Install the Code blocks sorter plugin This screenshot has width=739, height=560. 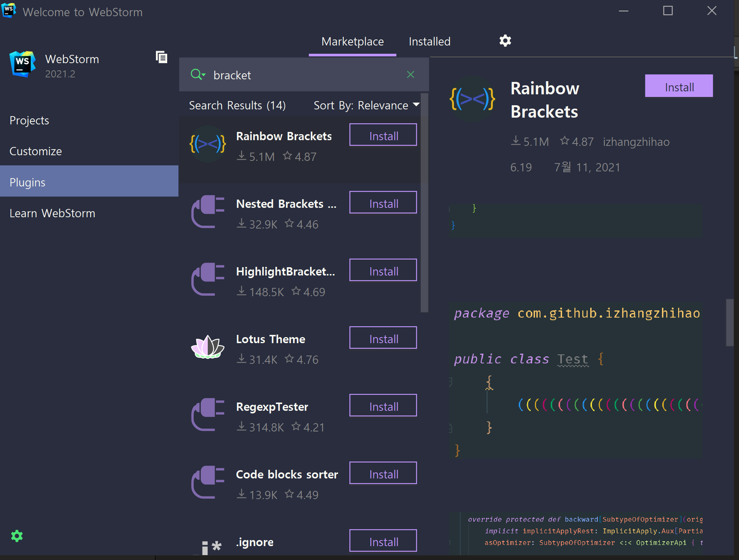[x=383, y=473]
